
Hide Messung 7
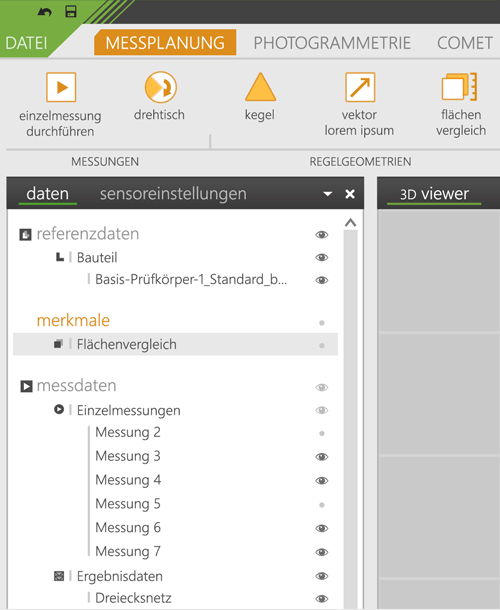tap(322, 552)
